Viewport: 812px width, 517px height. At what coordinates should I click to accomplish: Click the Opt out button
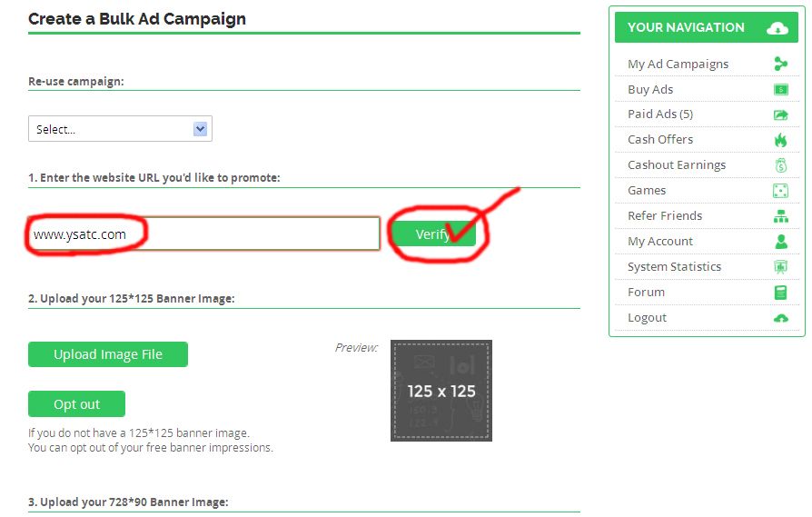coord(76,404)
